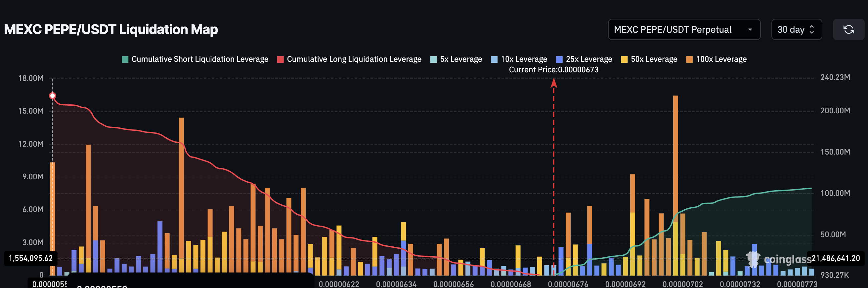Click the 9.00M left axis label
This screenshot has width=868, height=288.
33,177
